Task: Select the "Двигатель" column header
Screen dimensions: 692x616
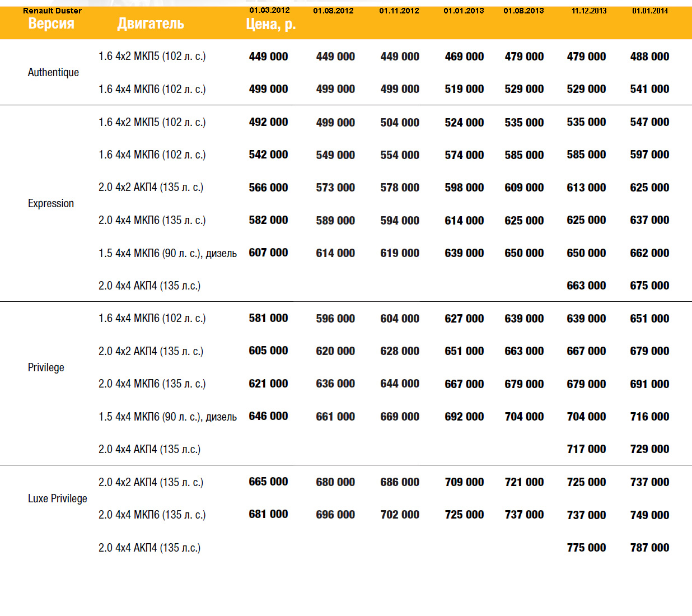Action: point(151,24)
